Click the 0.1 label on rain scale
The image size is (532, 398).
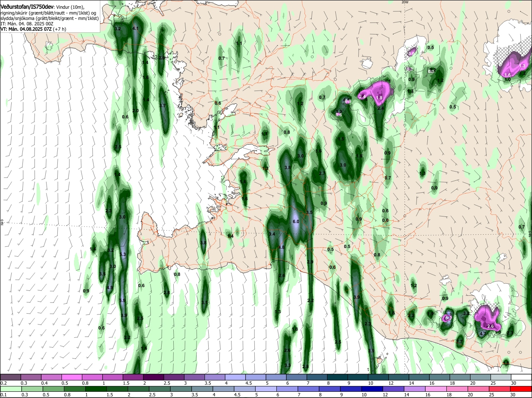(x=3, y=395)
